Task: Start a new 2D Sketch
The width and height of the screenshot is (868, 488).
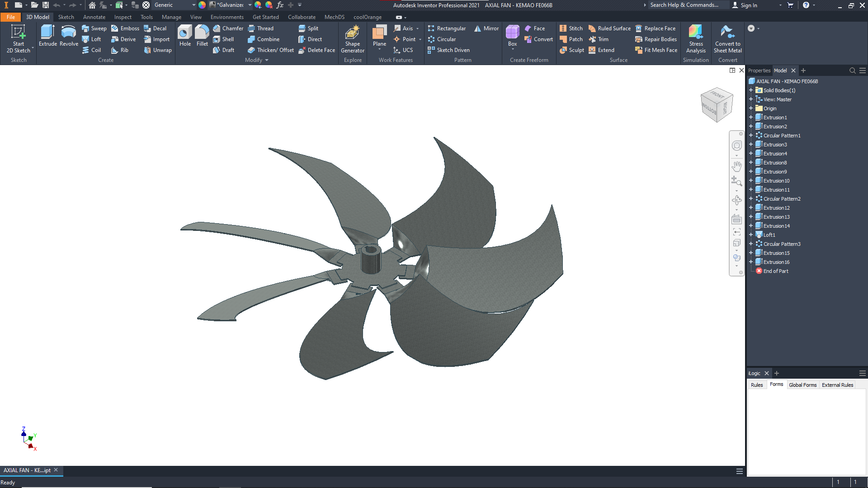Action: pyautogui.click(x=19, y=39)
